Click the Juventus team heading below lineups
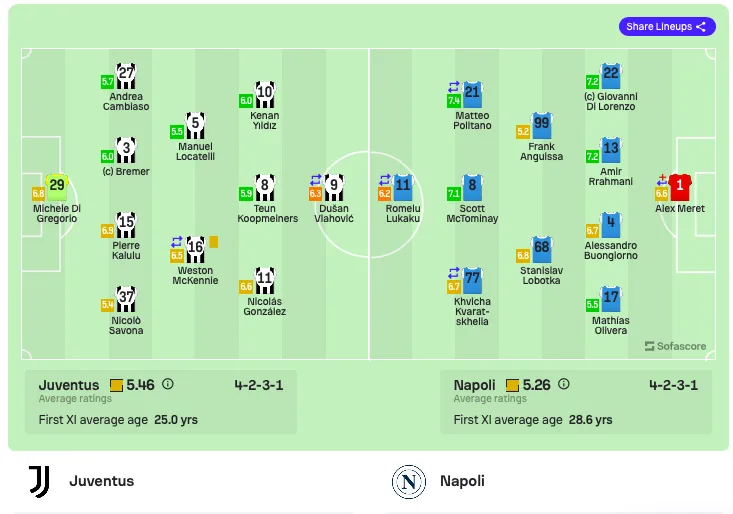This screenshot has width=733, height=514. tap(101, 481)
